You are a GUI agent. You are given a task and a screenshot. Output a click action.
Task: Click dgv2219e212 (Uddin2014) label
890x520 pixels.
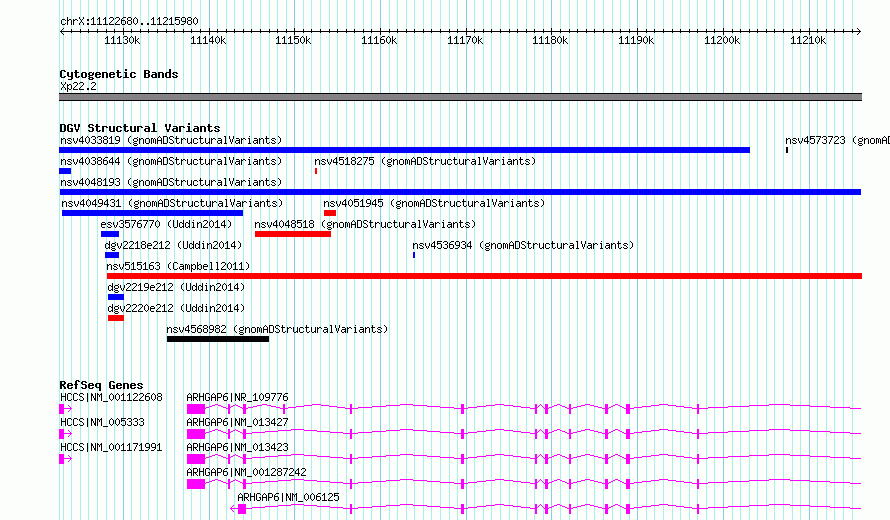tap(176, 287)
